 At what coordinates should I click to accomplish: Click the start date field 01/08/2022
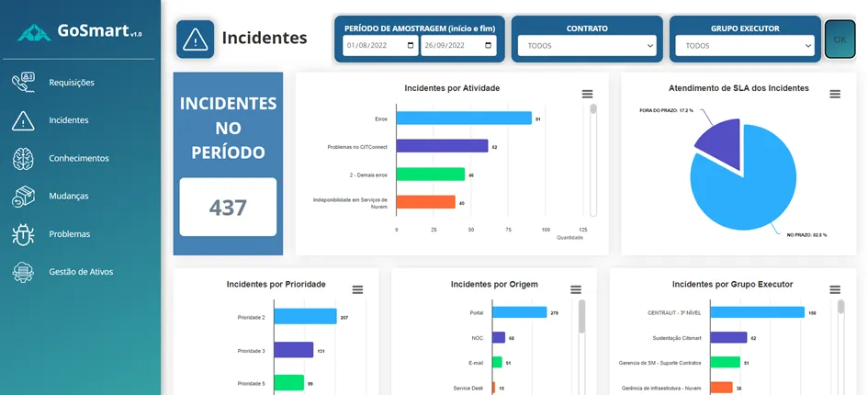point(380,45)
